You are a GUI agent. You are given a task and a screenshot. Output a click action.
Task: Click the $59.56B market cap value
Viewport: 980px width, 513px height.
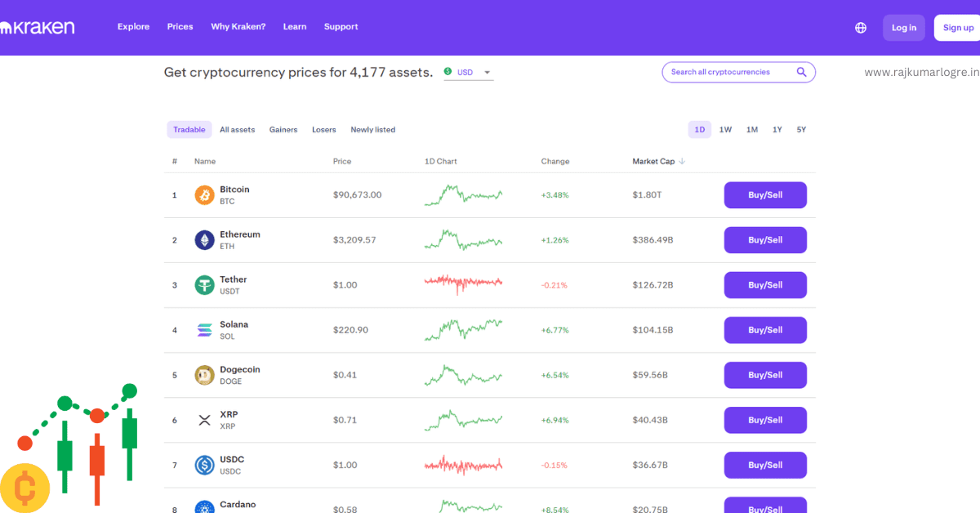tap(650, 375)
